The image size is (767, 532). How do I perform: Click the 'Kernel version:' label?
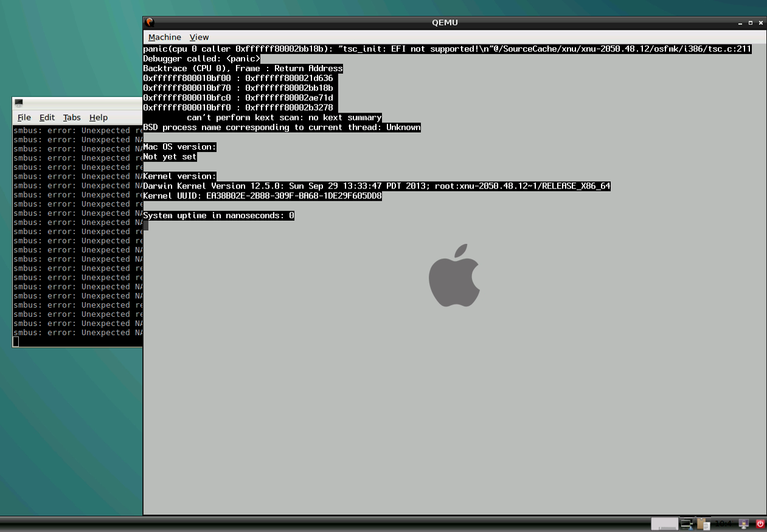point(179,176)
